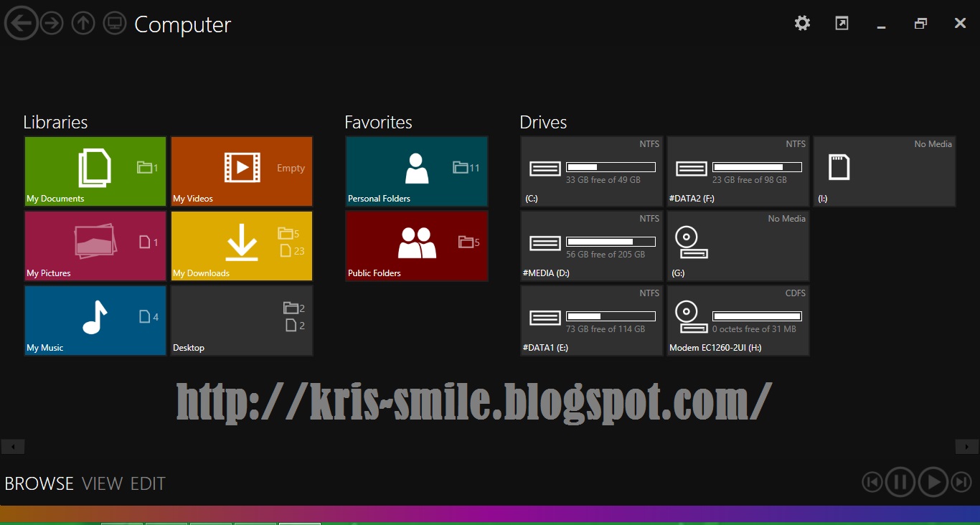
Task: Click 'No Media' label on (I:) tile
Action: pos(933,144)
